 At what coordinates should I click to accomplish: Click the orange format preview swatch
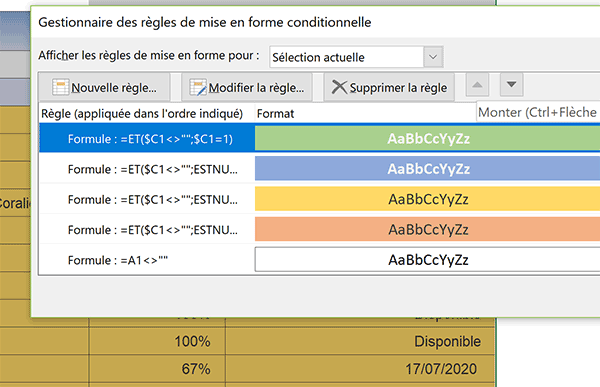pos(427,229)
